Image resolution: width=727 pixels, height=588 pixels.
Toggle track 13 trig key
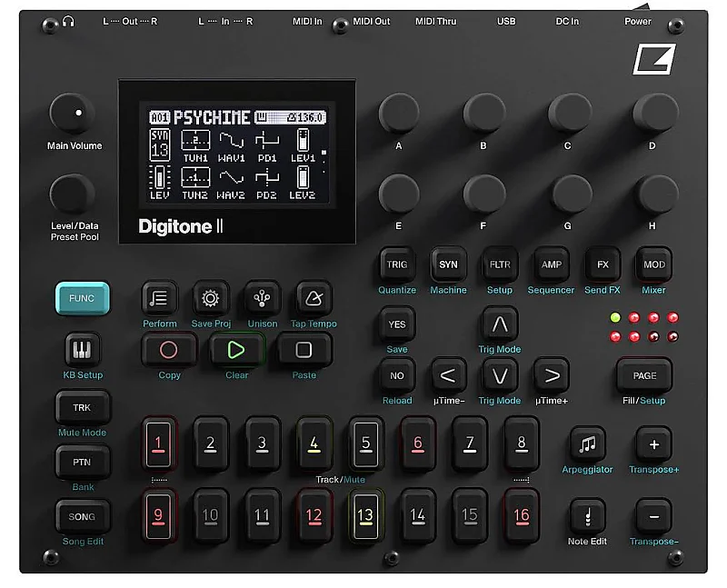(364, 514)
